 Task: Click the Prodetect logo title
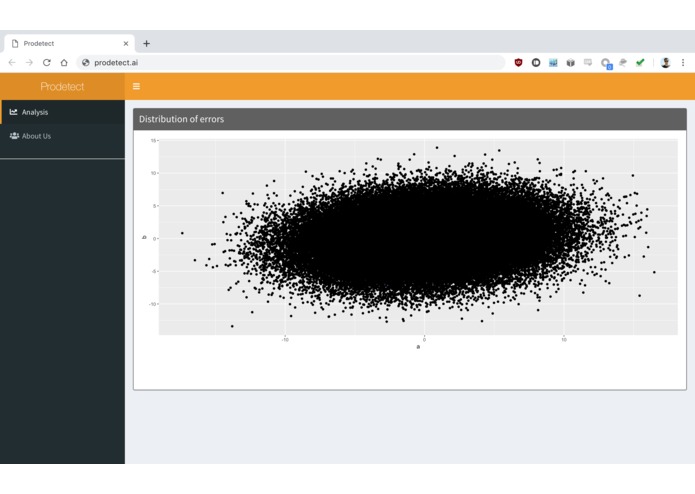click(62, 86)
